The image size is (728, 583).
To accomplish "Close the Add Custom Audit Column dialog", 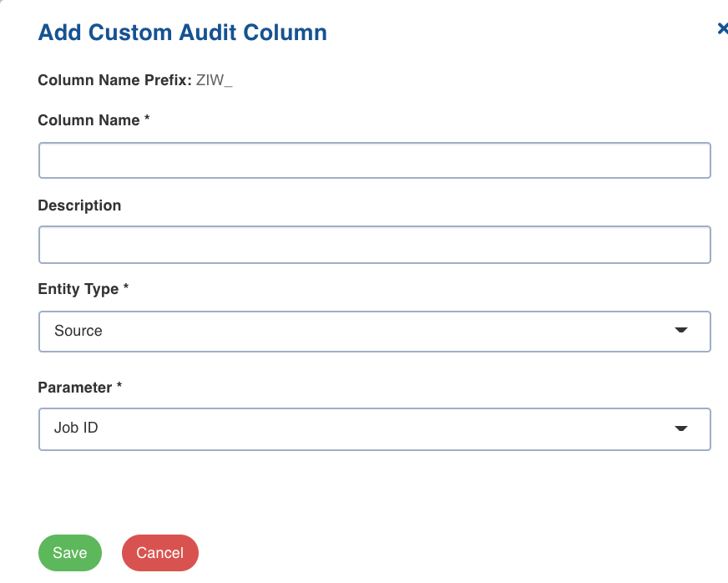I will [722, 28].
